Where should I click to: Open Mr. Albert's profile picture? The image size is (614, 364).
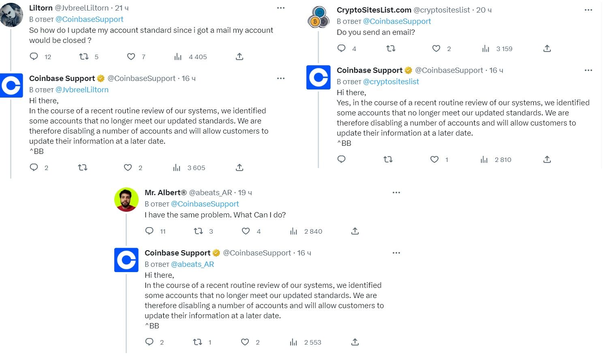tap(126, 200)
